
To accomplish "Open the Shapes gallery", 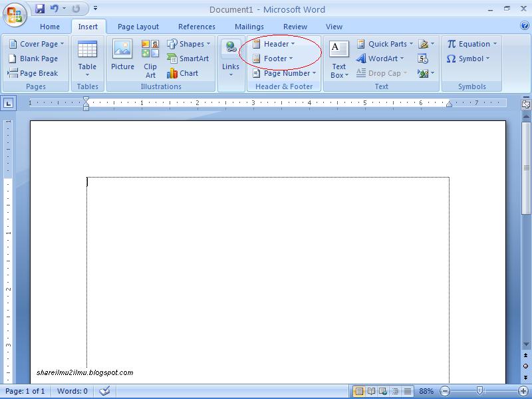I will tap(188, 44).
